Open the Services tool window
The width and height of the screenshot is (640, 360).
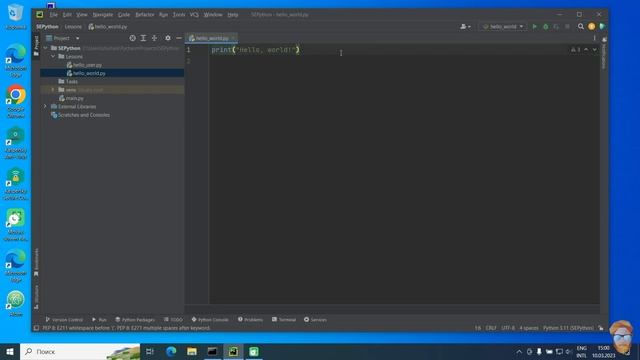(315, 320)
